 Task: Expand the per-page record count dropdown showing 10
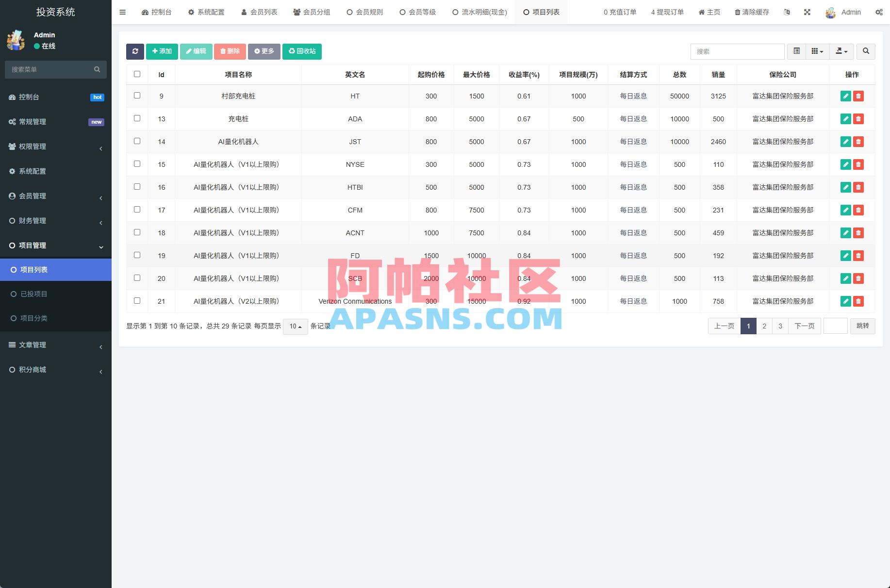click(295, 327)
